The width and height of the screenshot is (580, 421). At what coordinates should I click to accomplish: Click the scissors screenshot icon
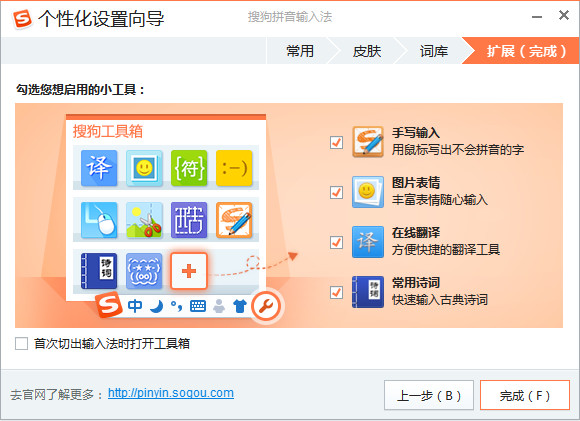tap(144, 220)
